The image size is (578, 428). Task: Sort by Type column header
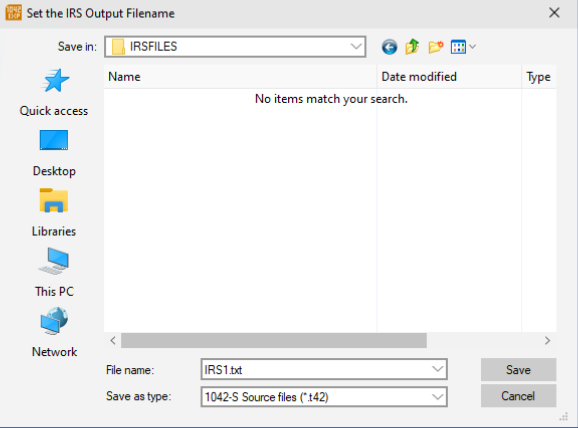539,77
